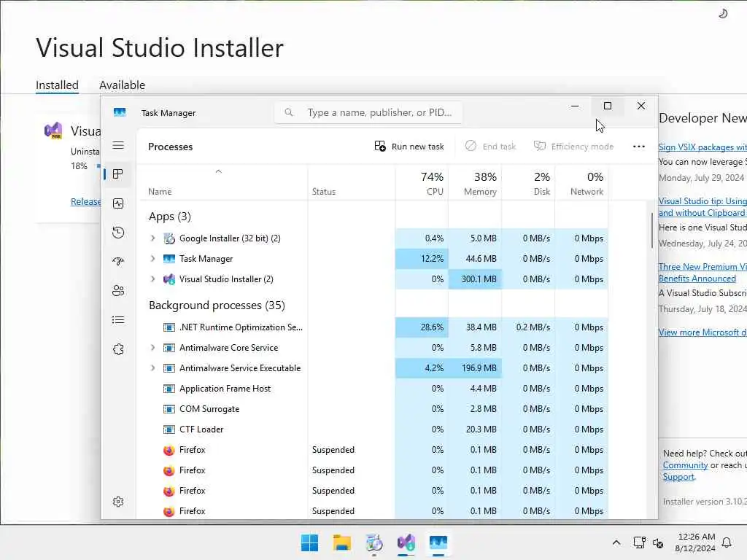747x560 pixels.
Task: Click the Run new task button
Action: [x=409, y=146]
